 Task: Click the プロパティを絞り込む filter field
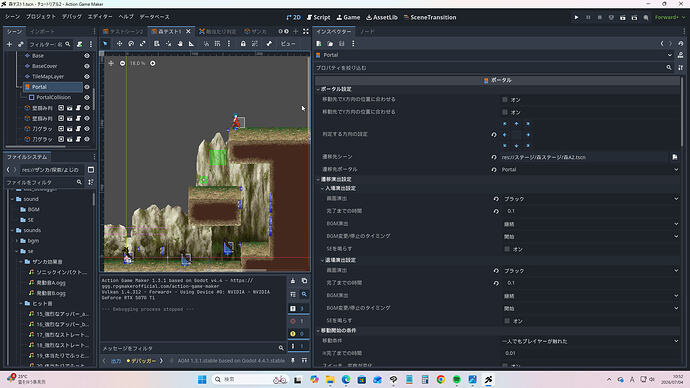point(490,68)
